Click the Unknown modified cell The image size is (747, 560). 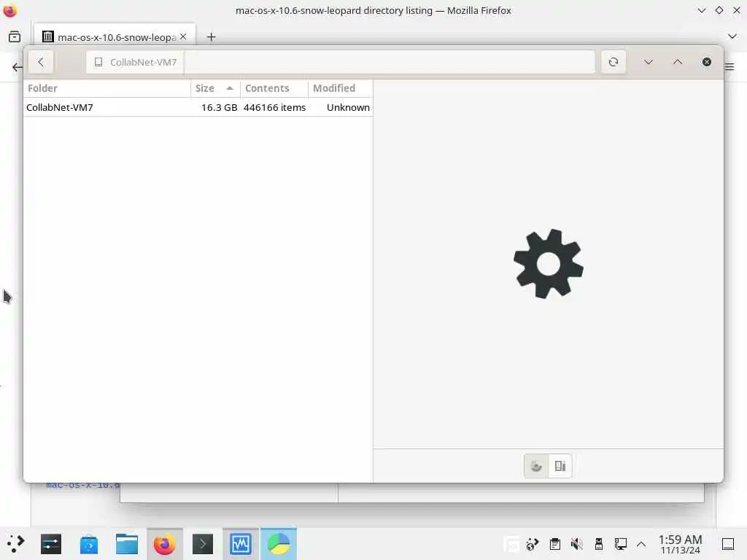[348, 107]
